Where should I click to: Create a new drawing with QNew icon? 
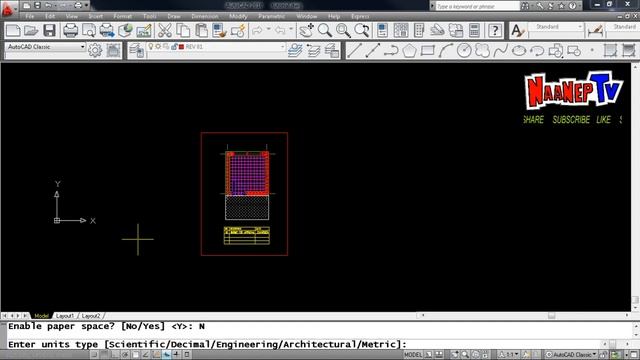[13, 31]
